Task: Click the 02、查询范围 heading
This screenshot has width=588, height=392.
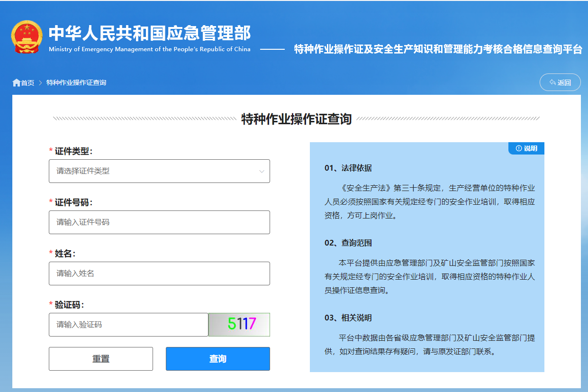Action: click(x=348, y=243)
